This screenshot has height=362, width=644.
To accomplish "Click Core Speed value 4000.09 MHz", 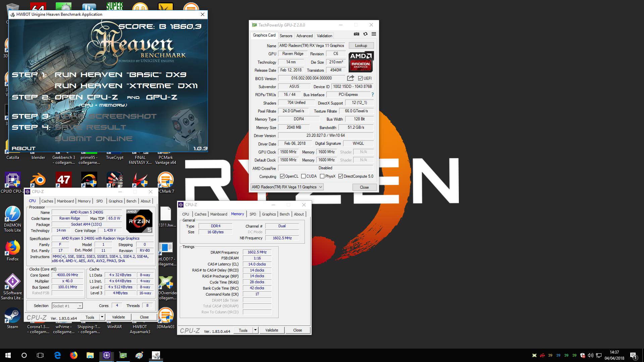I will pos(67,275).
